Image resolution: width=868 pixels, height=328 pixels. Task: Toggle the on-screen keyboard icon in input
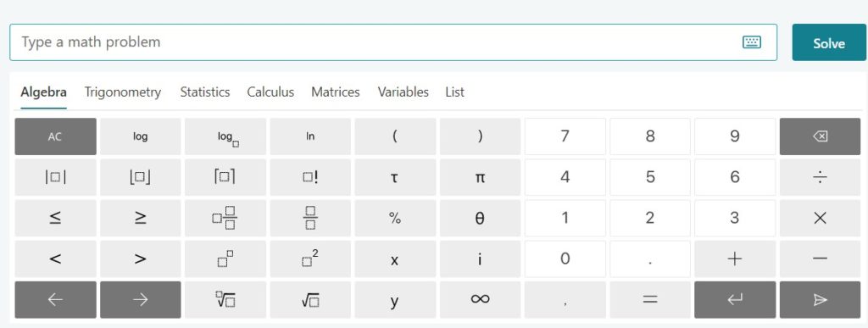(x=751, y=42)
